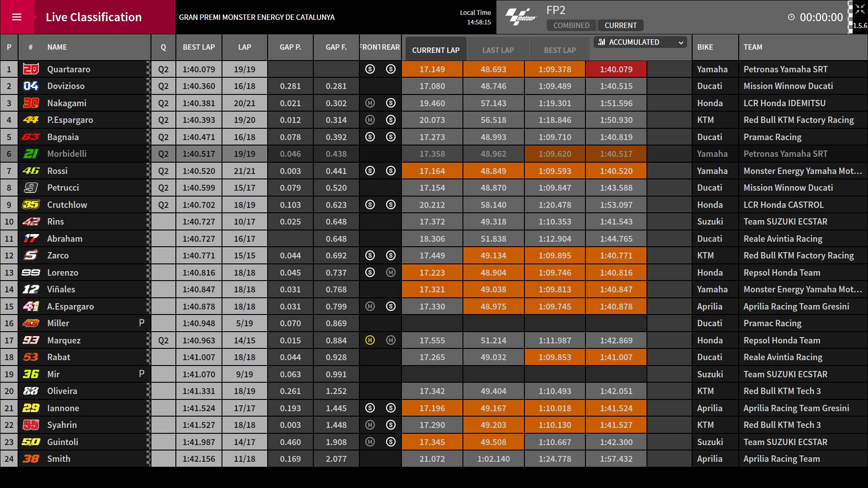Viewport: 868px width, 488px height.
Task: Sort by the BEST LAP column header
Action: click(199, 47)
